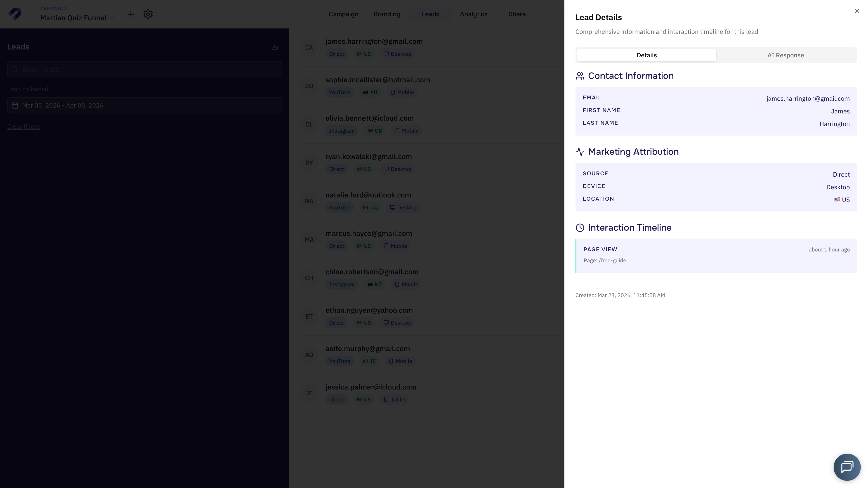Select the ryan.kowalski@gmail.com lead row
Screen dimensions: 868x488
click(368, 157)
